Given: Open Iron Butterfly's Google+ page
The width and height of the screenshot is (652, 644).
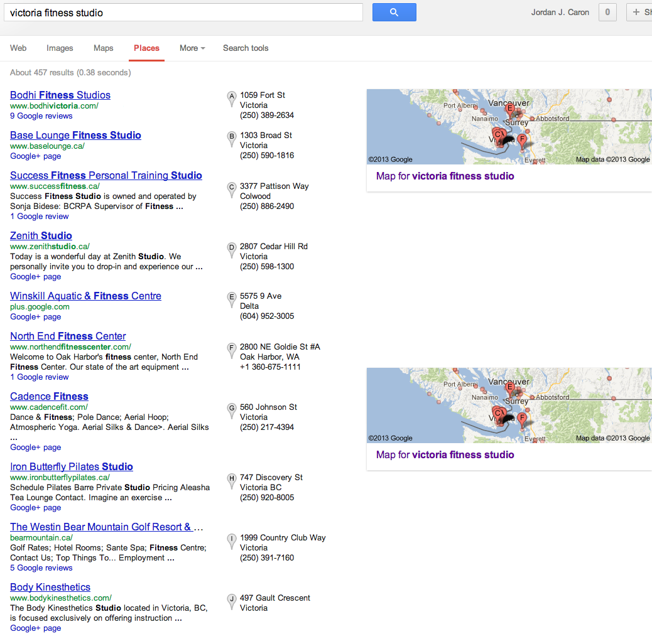Looking at the screenshot, I should (x=35, y=508).
